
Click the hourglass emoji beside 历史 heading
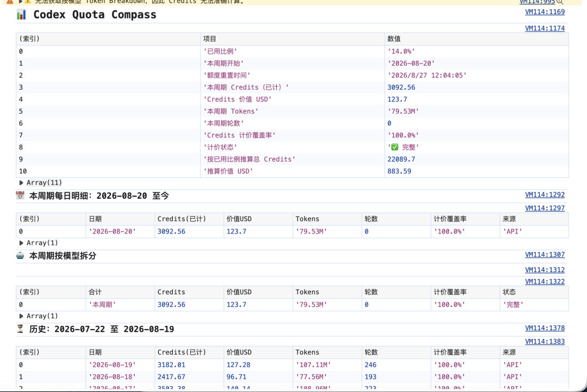coord(20,329)
